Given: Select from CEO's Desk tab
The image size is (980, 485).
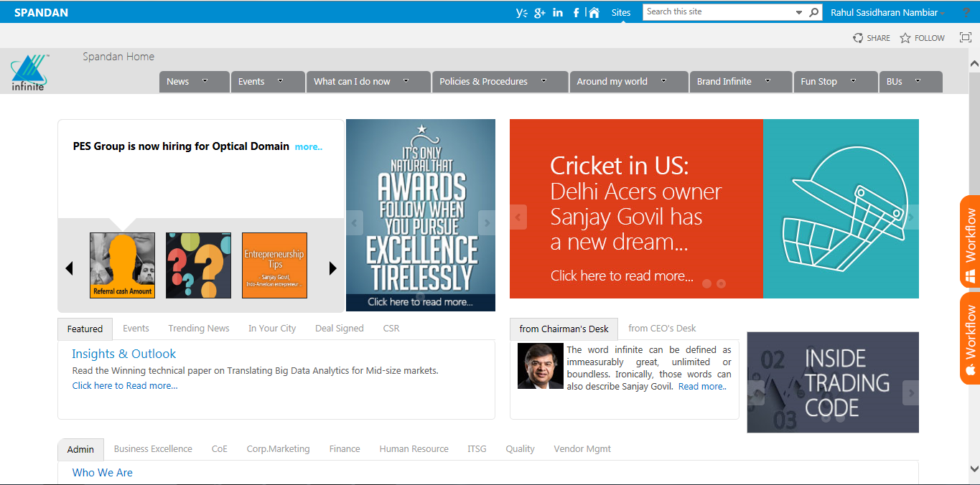Looking at the screenshot, I should (662, 328).
